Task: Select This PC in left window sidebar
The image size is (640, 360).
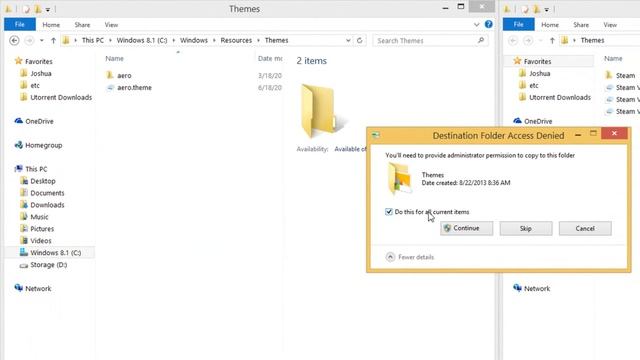Action: pos(36,169)
